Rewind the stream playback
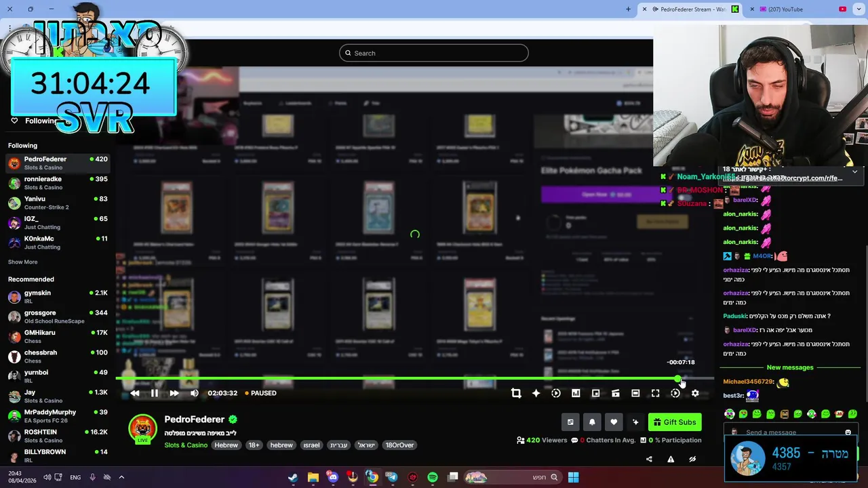 tap(135, 393)
